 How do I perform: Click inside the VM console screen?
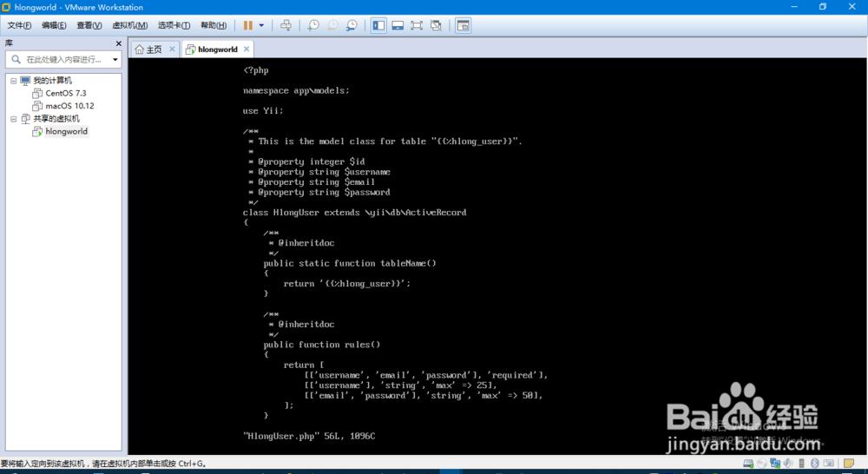[497, 256]
